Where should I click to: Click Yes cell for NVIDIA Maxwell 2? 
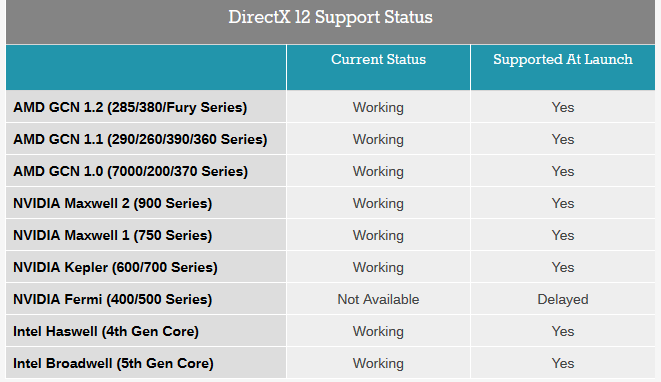pos(563,203)
